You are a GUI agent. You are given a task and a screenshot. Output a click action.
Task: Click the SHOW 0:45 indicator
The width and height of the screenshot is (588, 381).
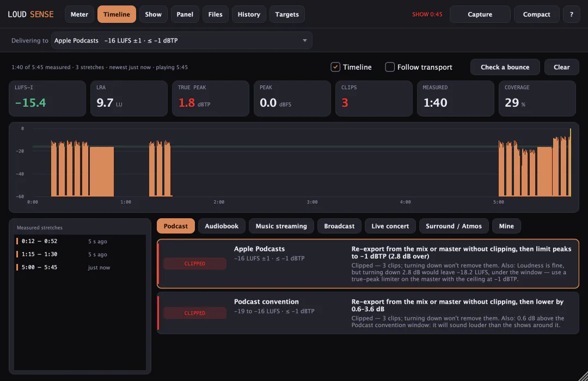427,14
